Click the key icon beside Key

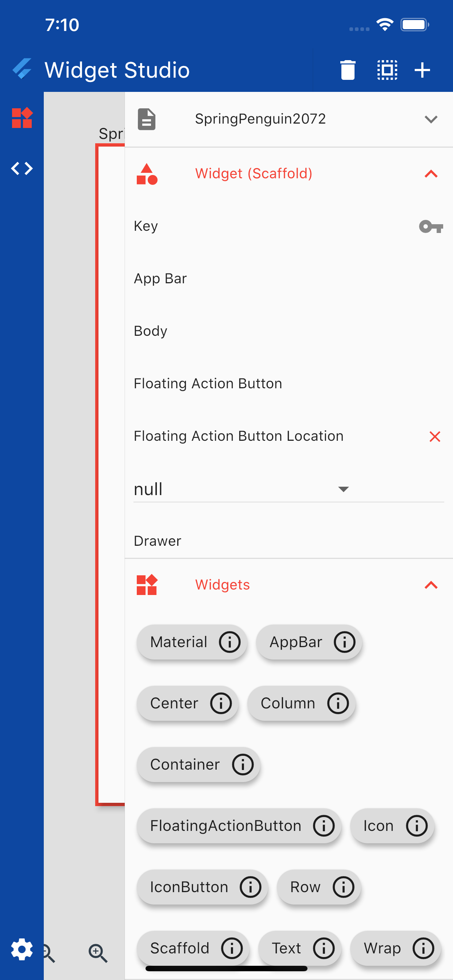tap(430, 227)
